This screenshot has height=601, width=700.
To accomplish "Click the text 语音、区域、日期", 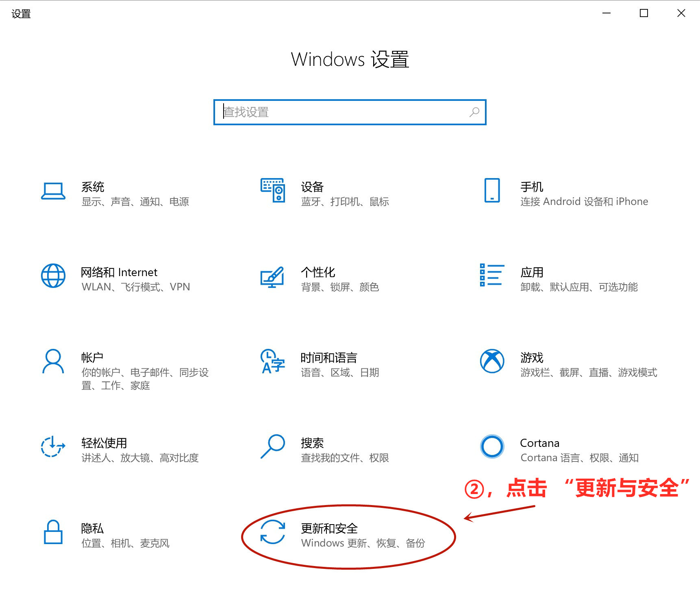I will (x=340, y=372).
